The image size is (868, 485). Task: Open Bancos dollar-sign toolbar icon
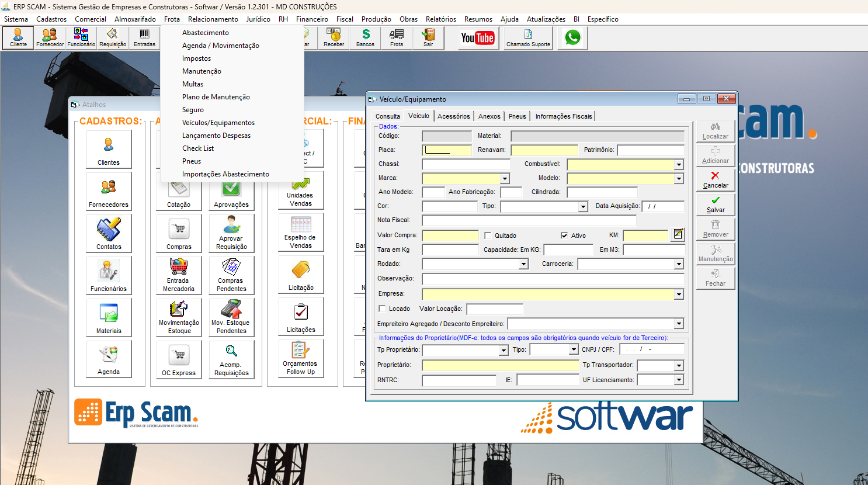click(366, 38)
